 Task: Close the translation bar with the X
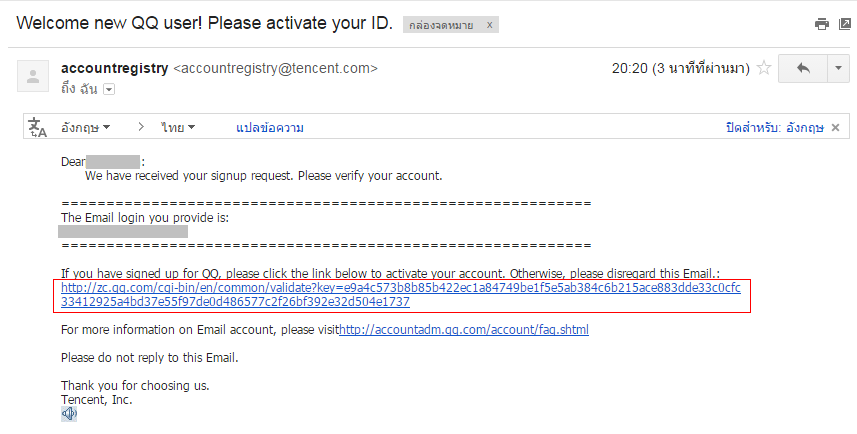click(835, 128)
